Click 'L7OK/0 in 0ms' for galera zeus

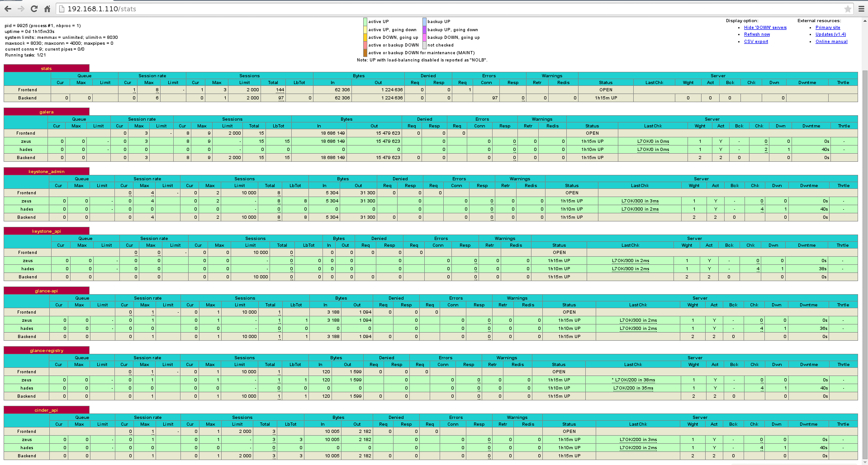point(653,141)
